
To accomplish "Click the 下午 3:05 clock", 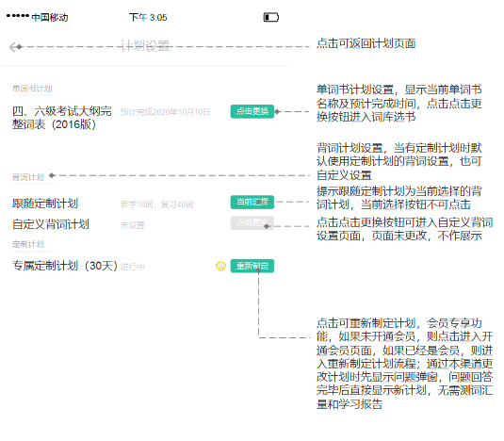I will [148, 17].
